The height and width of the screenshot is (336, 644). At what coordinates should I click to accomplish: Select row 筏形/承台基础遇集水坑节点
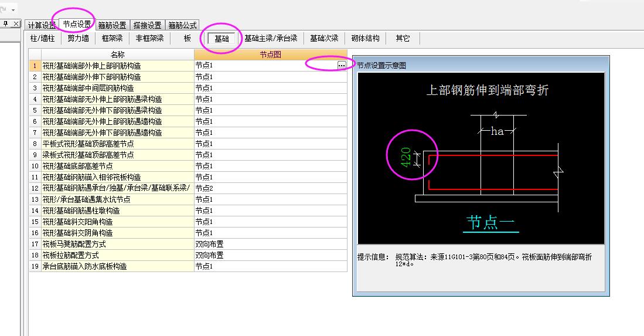[x=117, y=199]
